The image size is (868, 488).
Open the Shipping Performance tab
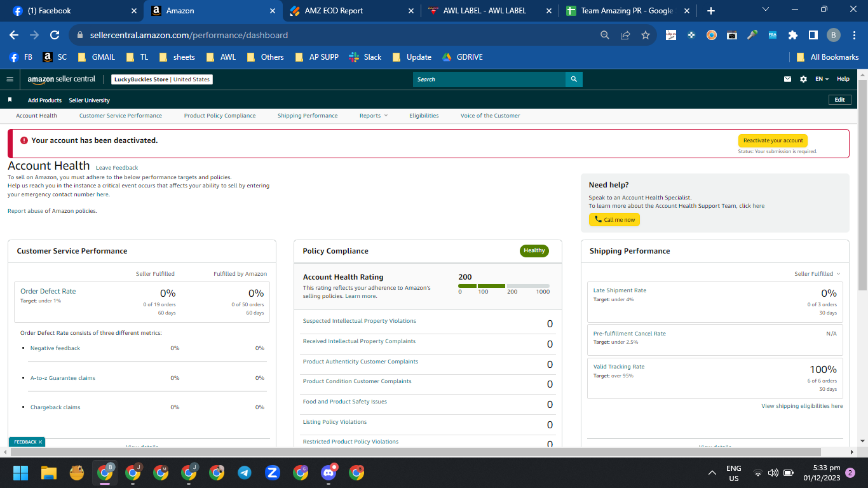click(x=308, y=116)
